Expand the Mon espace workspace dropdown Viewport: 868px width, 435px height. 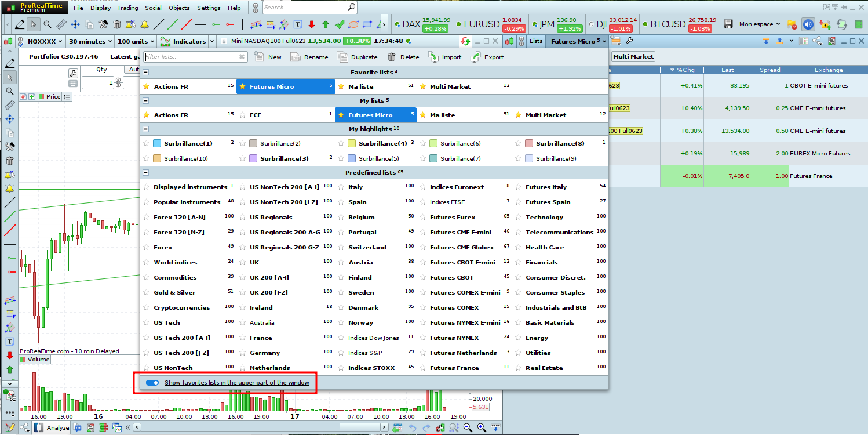(760, 24)
